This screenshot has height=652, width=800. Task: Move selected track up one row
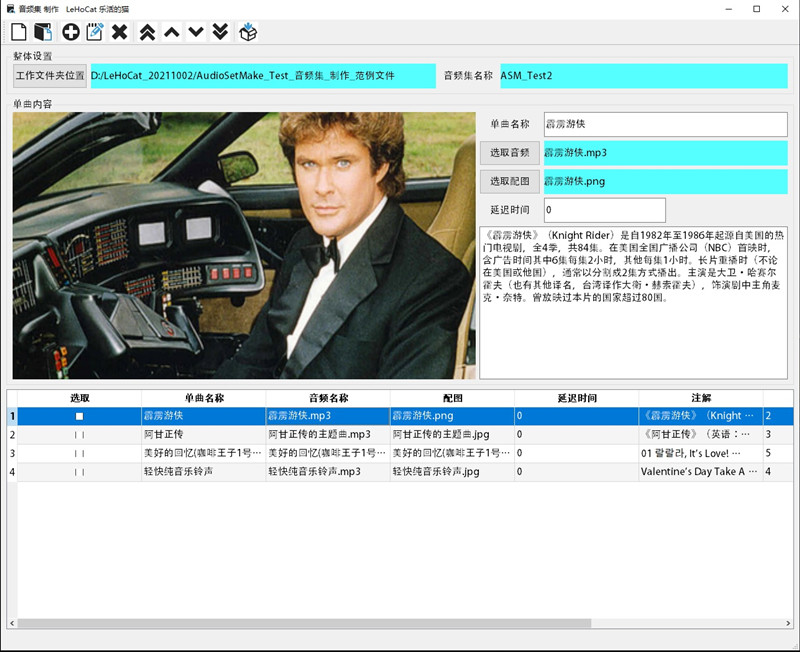coord(172,32)
